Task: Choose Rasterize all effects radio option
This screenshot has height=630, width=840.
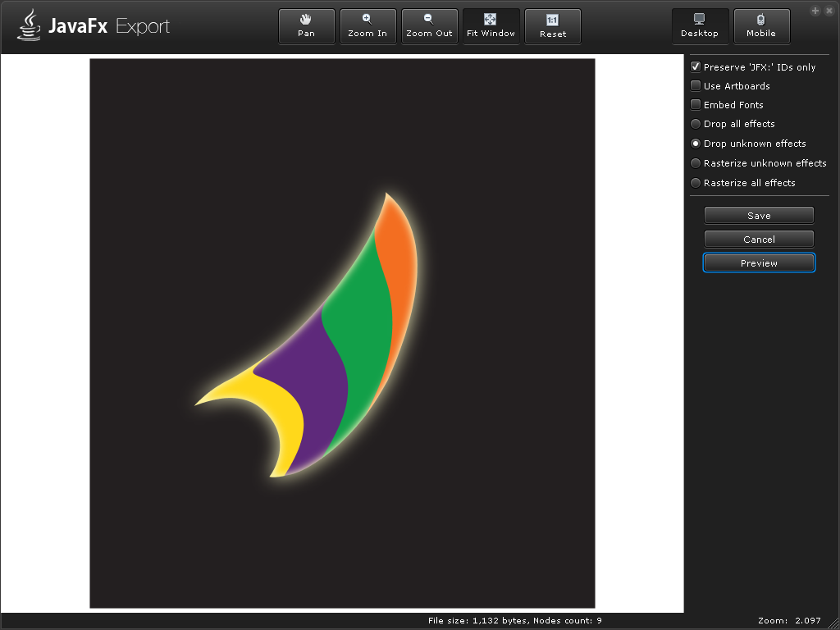Action: [x=696, y=183]
